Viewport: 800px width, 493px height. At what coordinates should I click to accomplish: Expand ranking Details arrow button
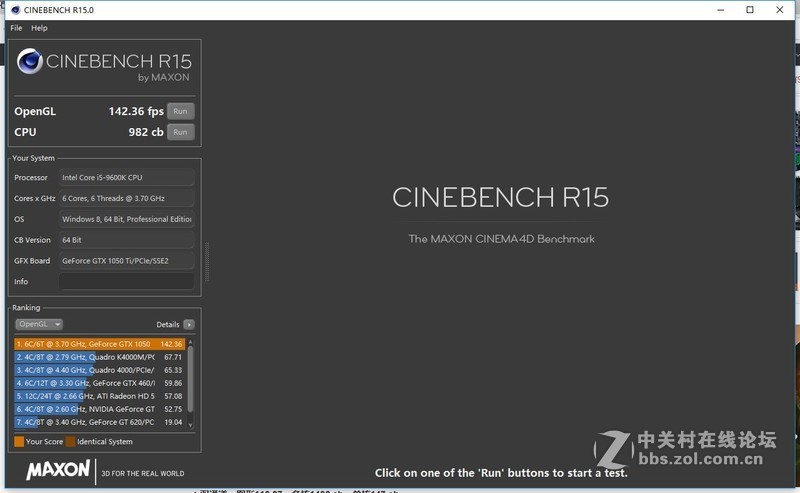[189, 325]
